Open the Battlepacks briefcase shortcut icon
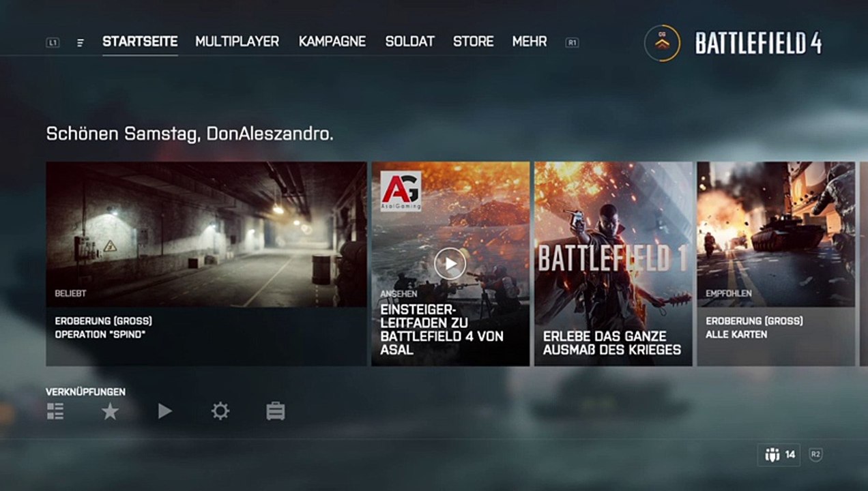The width and height of the screenshot is (868, 491). pos(276,411)
